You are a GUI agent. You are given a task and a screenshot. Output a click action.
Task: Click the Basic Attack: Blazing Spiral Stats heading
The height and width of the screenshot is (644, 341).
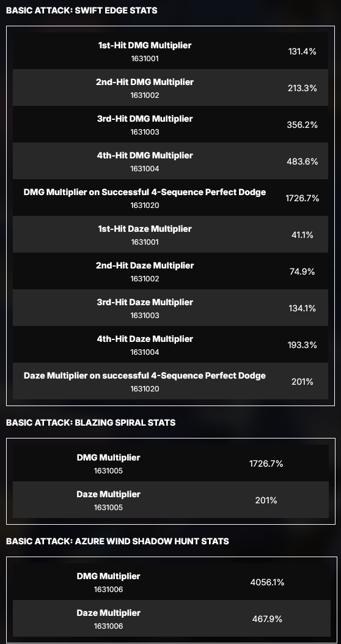click(x=90, y=423)
